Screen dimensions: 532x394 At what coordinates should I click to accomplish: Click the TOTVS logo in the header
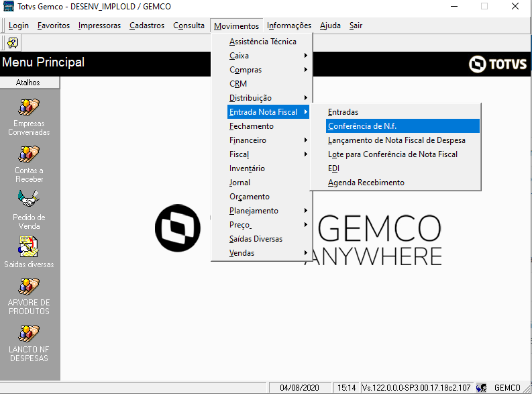[x=498, y=64]
